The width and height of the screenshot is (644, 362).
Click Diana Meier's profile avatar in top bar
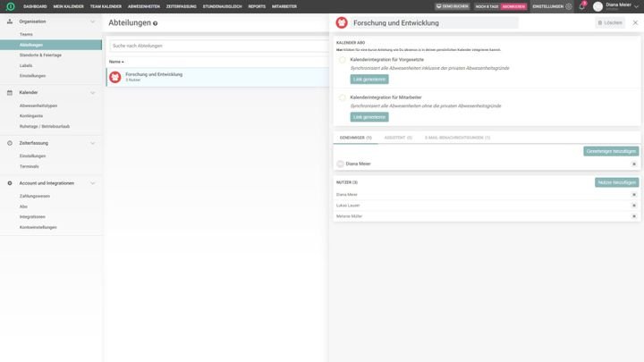(598, 6)
